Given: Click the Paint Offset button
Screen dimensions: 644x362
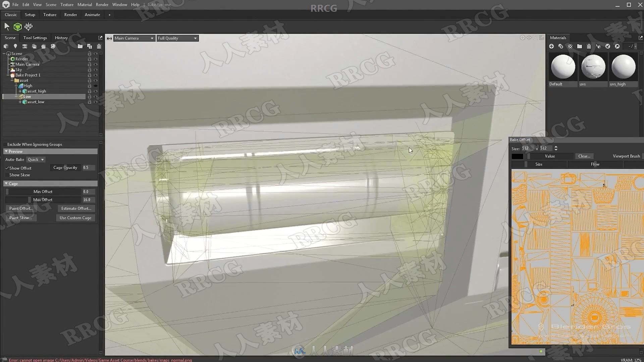Looking at the screenshot, I should coord(20,208).
